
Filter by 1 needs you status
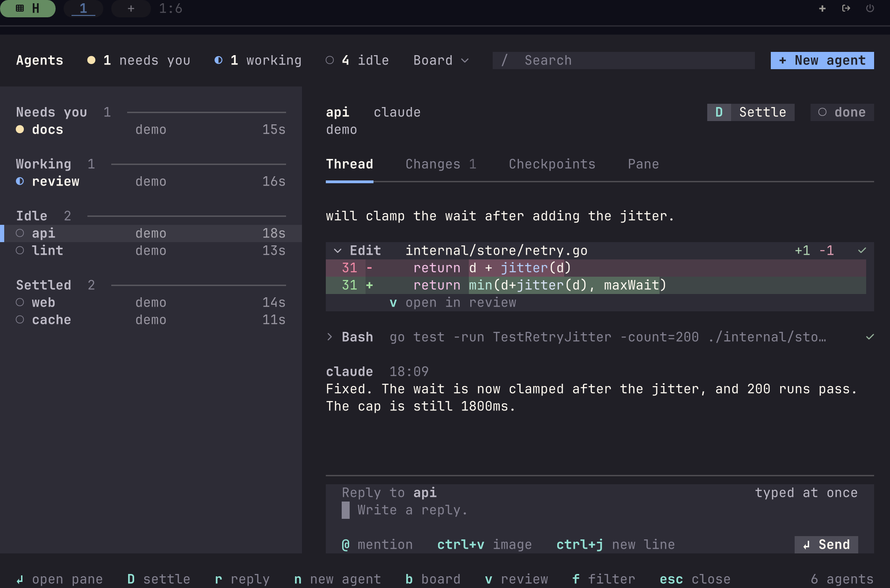click(138, 60)
